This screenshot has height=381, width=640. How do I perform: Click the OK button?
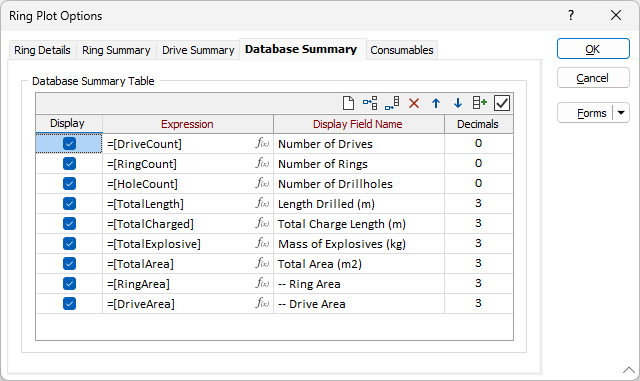[x=593, y=49]
